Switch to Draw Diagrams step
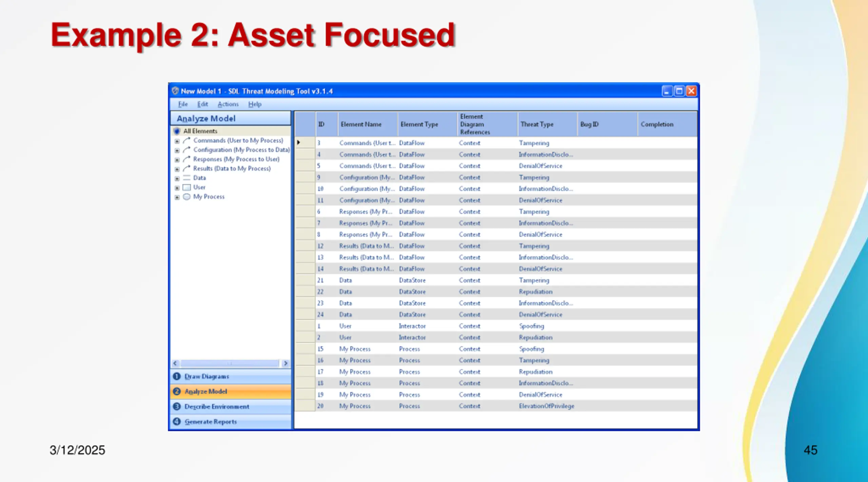The image size is (868, 482). point(231,377)
